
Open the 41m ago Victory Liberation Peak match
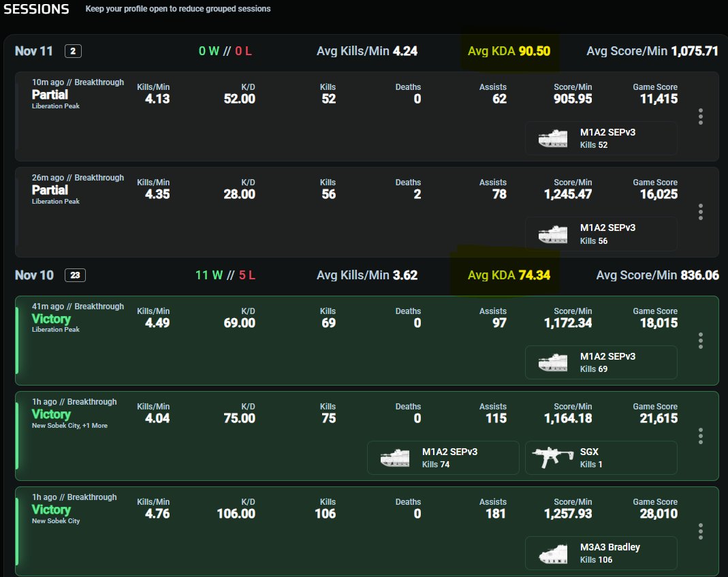click(367, 341)
